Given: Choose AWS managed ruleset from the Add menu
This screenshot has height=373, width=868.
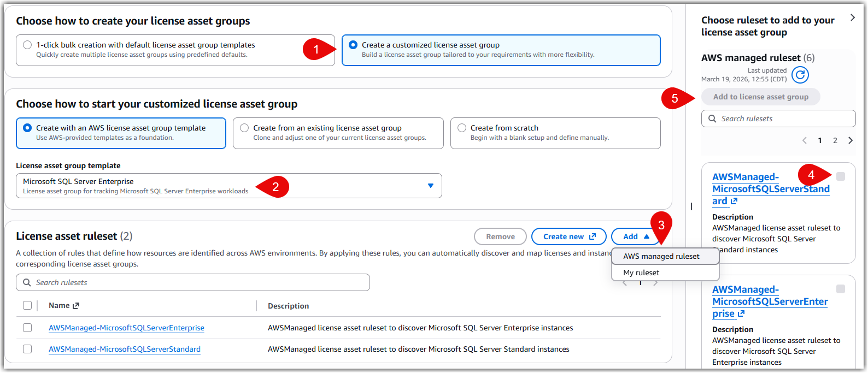Looking at the screenshot, I should point(665,256).
